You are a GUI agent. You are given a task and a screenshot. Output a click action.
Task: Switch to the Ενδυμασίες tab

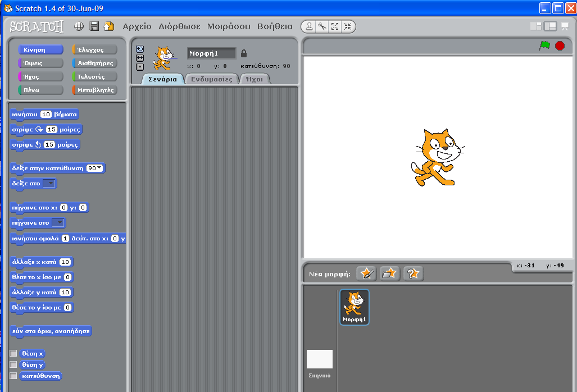(212, 79)
